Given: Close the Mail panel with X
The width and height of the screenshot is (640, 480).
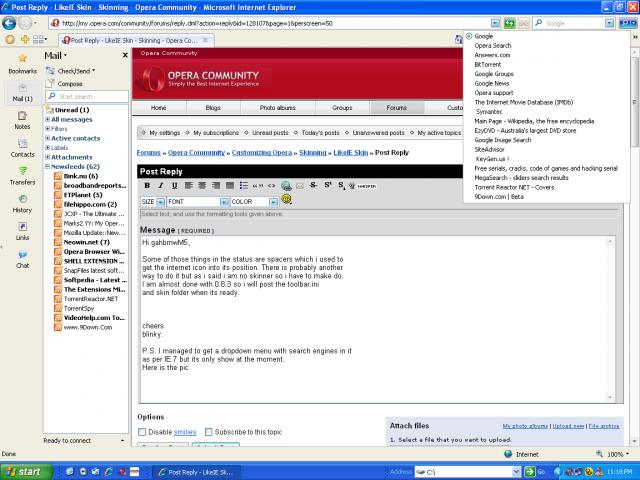Looking at the screenshot, I should pyautogui.click(x=125, y=55).
